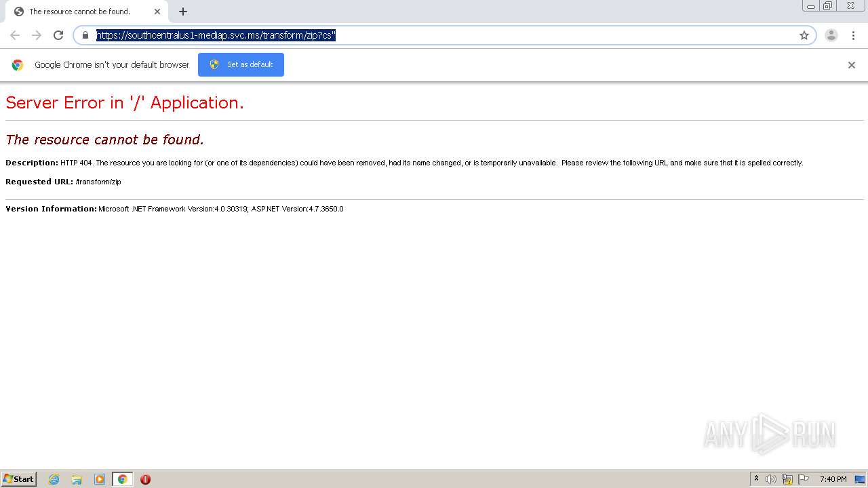868x488 pixels.
Task: Open the red Opera-style taskbar icon
Action: click(145, 479)
